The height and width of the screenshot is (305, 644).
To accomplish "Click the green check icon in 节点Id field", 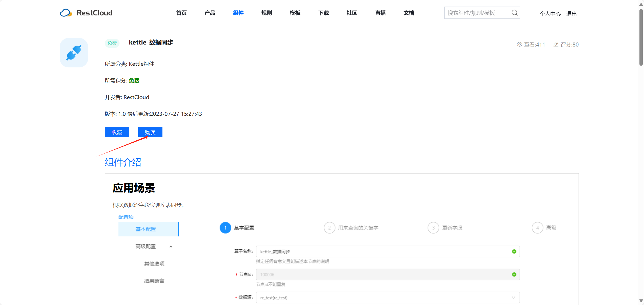I will pyautogui.click(x=514, y=274).
